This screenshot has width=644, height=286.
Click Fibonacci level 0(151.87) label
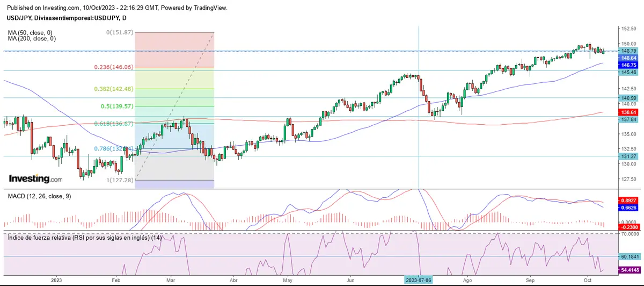120,32
